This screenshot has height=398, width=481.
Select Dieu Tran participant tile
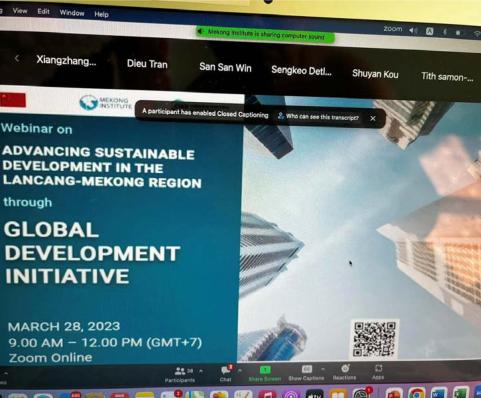(x=147, y=64)
